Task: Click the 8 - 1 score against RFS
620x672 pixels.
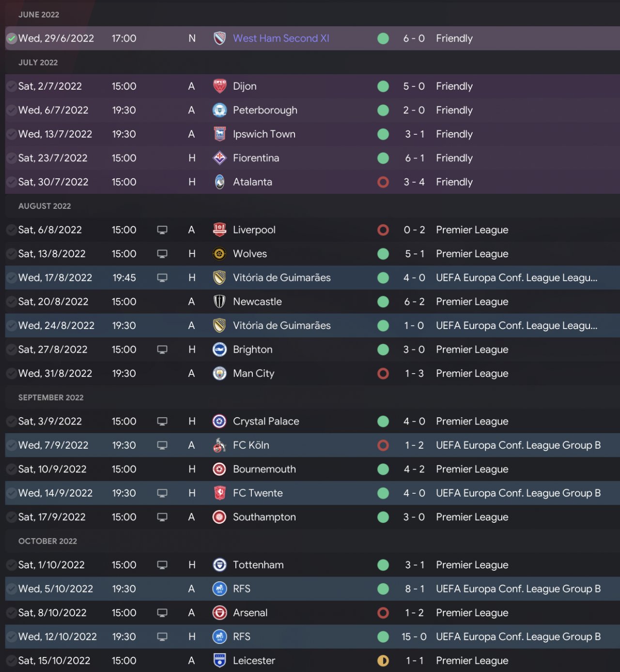Action: click(x=414, y=589)
